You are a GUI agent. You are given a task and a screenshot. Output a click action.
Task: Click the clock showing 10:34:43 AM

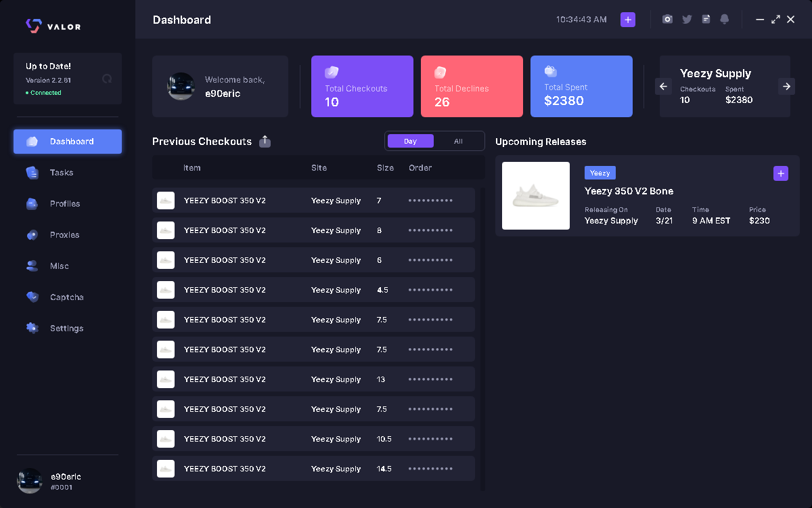click(581, 20)
